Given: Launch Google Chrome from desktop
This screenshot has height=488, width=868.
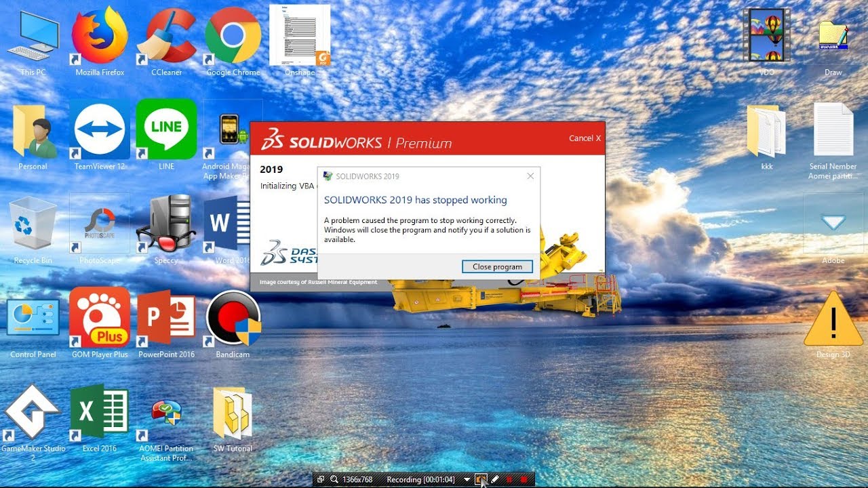Looking at the screenshot, I should coord(233,41).
